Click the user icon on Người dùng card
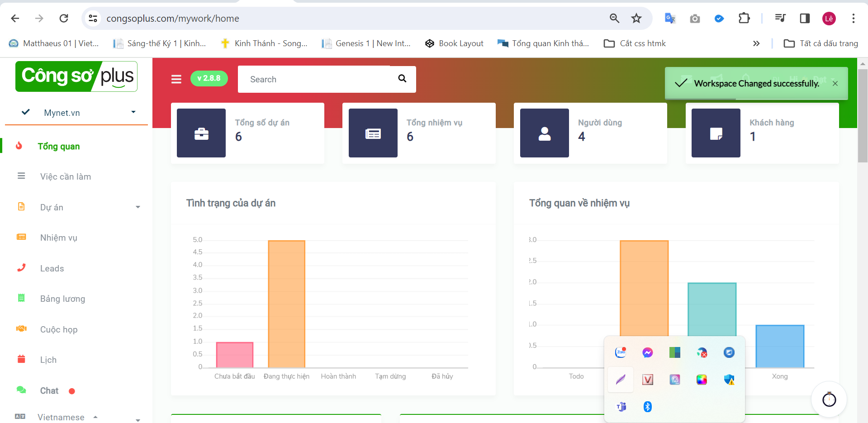The height and width of the screenshot is (423, 868). [544, 133]
